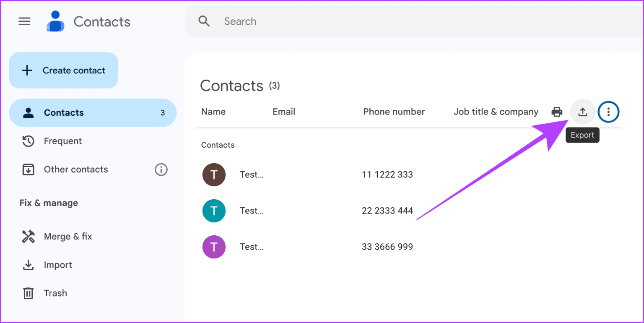Select the Other contacts sidebar entry
This screenshot has width=644, height=323.
click(76, 169)
